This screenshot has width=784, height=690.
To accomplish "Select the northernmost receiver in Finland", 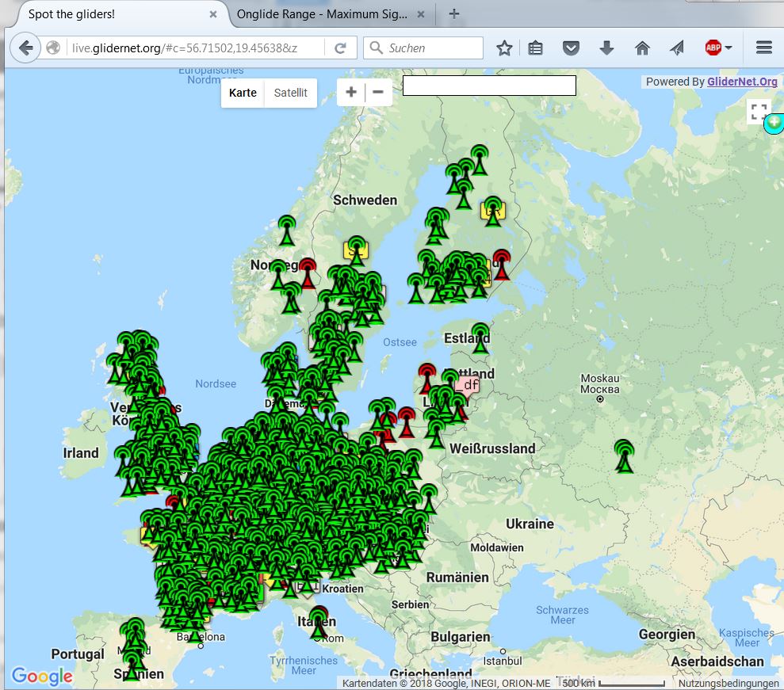I will pyautogui.click(x=480, y=160).
